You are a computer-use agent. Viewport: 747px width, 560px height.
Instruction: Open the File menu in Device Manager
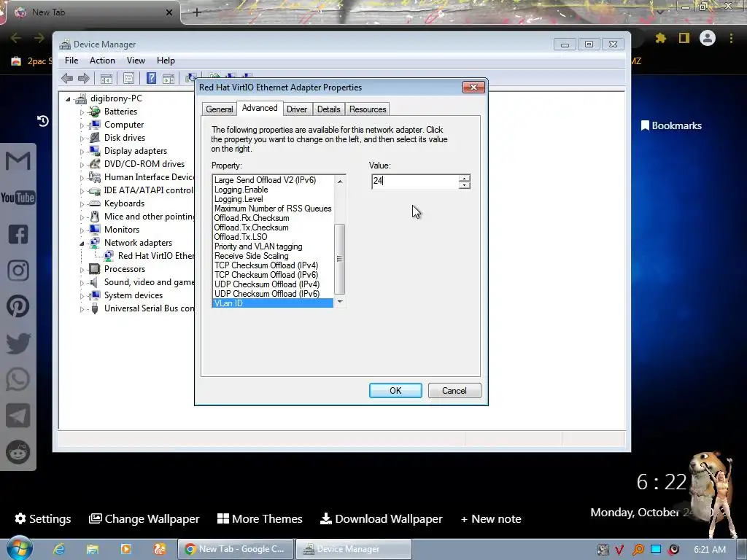[x=71, y=61]
